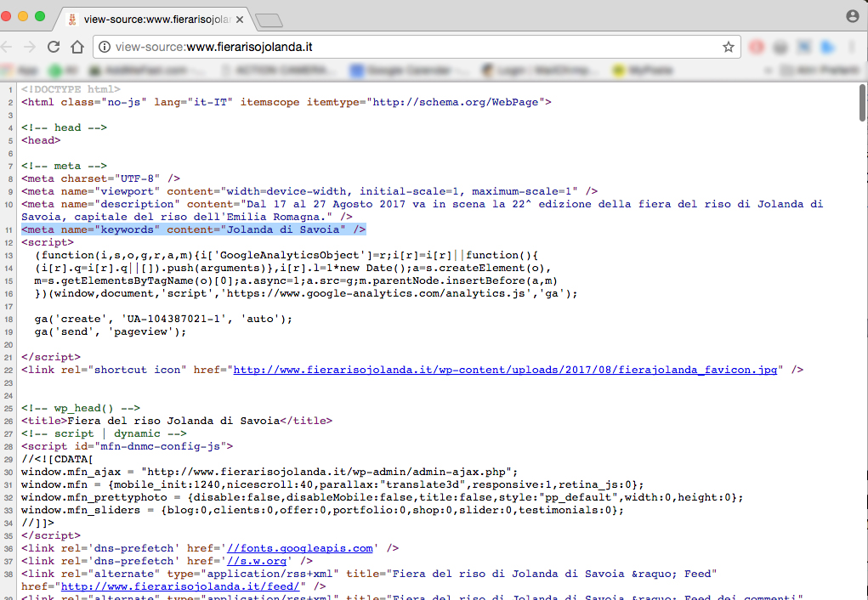This screenshot has width=868, height=600.
Task: Click the meta charset="UTF-8" line
Action: point(101,178)
